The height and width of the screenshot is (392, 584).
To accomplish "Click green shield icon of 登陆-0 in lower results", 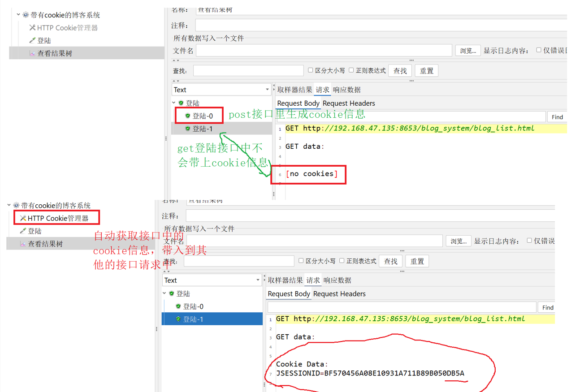I will click(x=178, y=306).
